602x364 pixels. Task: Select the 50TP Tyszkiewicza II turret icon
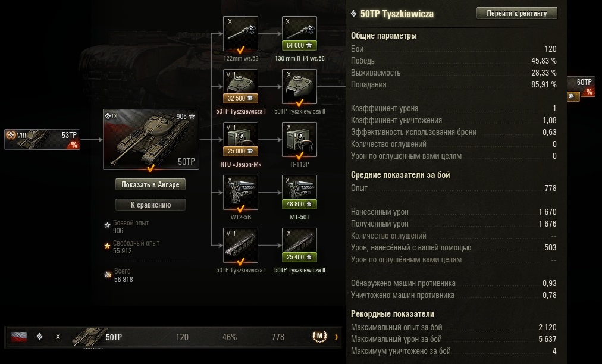(299, 87)
